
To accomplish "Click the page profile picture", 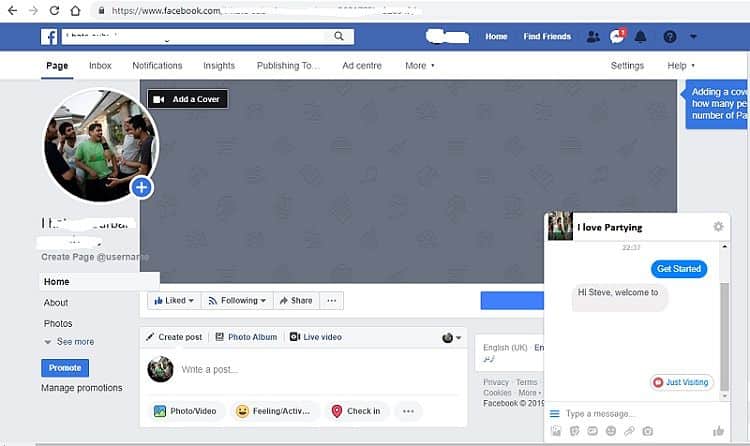I will 101,145.
